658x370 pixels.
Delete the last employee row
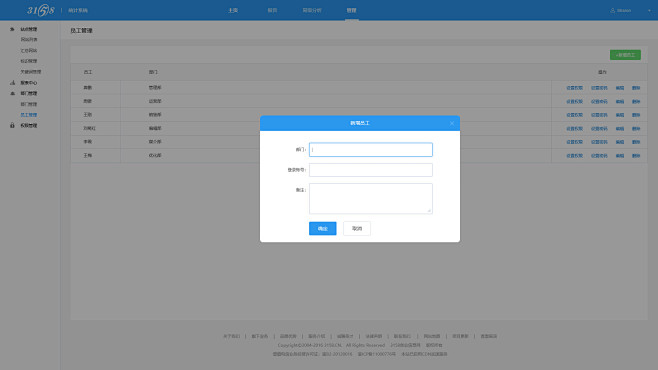pos(636,156)
